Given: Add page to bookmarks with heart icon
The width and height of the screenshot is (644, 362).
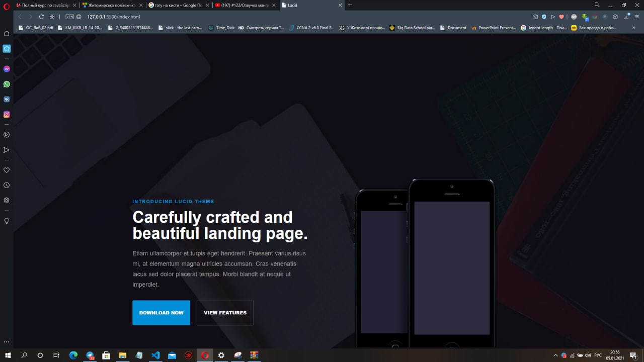Looking at the screenshot, I should 561,17.
